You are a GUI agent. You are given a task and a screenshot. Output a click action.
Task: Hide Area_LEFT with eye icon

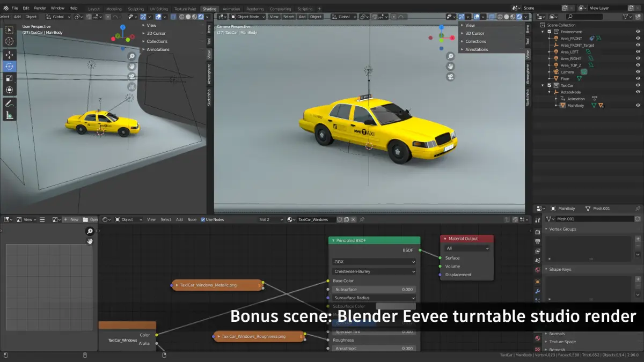[x=638, y=52]
